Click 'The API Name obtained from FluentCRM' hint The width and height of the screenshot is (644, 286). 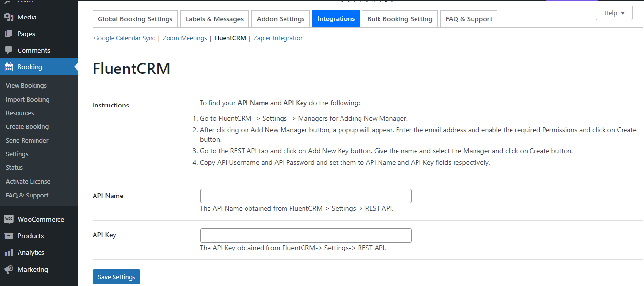coord(297,208)
